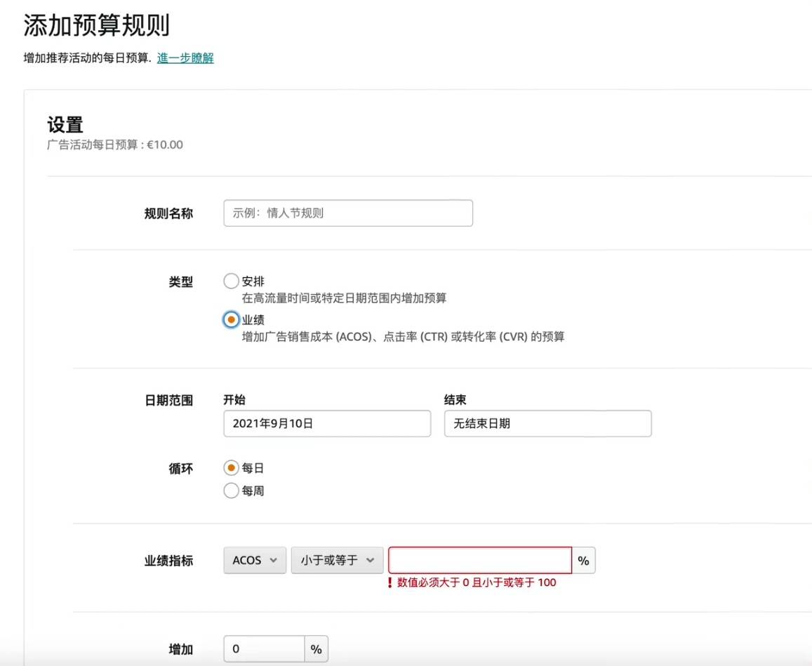Click the % sign beside the metric input
Viewport: 812px width, 666px height.
pos(583,559)
